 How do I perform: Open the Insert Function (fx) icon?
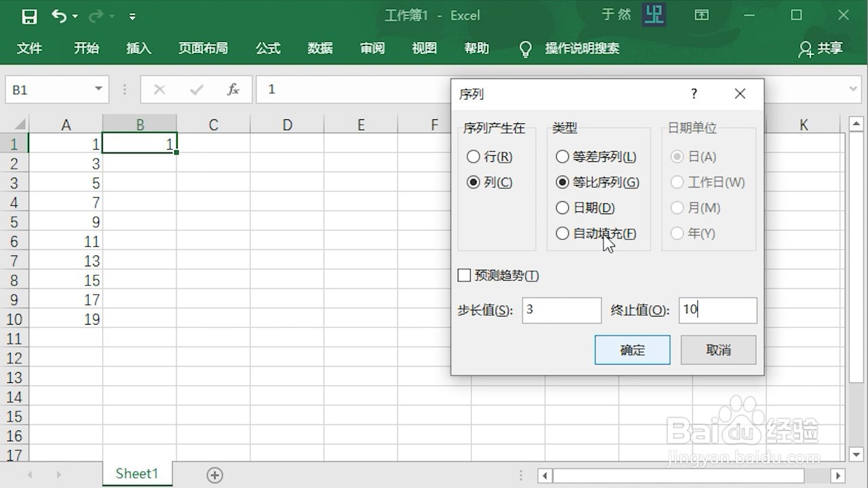pyautogui.click(x=233, y=89)
